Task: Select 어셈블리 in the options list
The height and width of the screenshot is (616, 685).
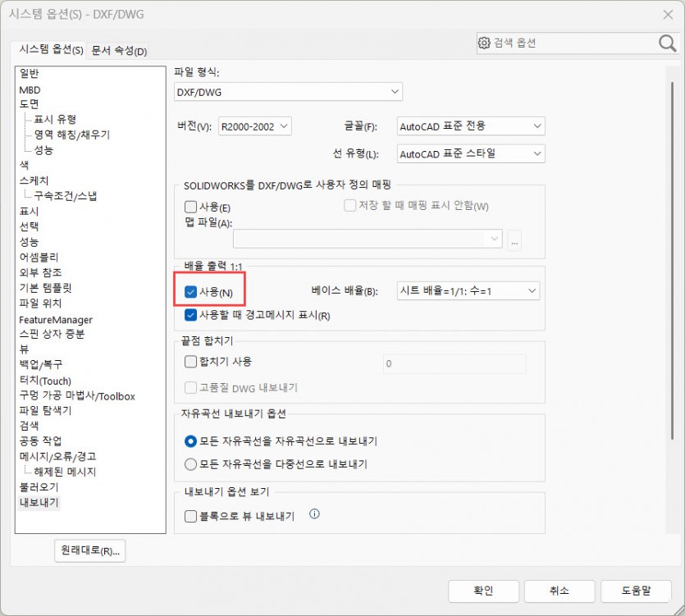Action: pyautogui.click(x=39, y=257)
